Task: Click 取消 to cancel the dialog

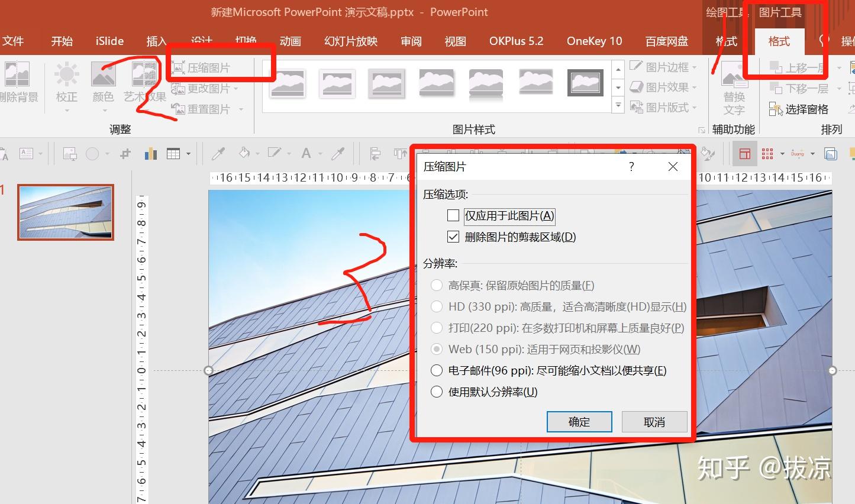Action: [x=654, y=422]
